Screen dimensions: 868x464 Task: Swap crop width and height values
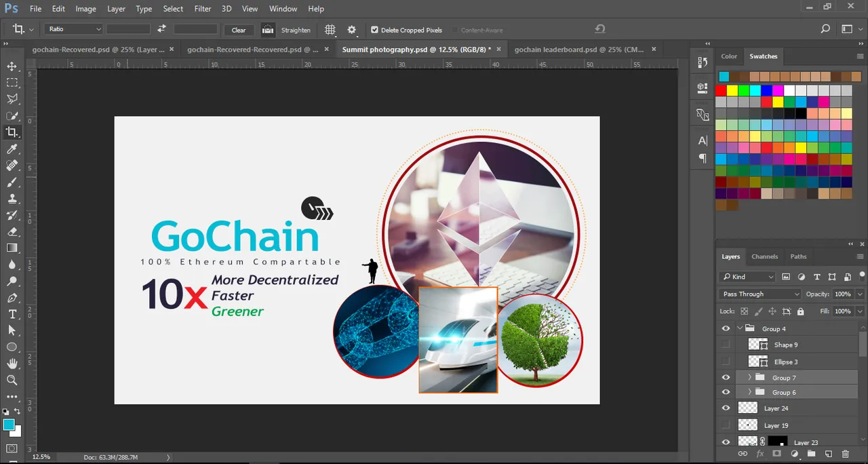tap(161, 29)
